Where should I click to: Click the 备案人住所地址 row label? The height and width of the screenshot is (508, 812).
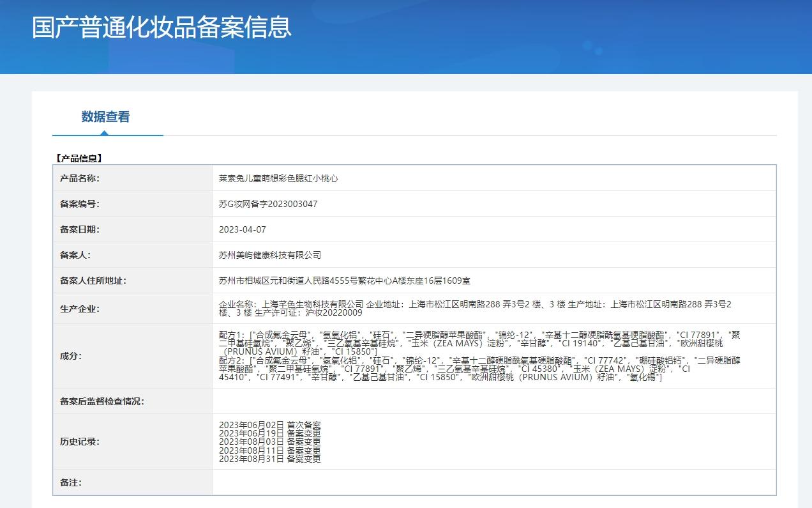click(93, 281)
